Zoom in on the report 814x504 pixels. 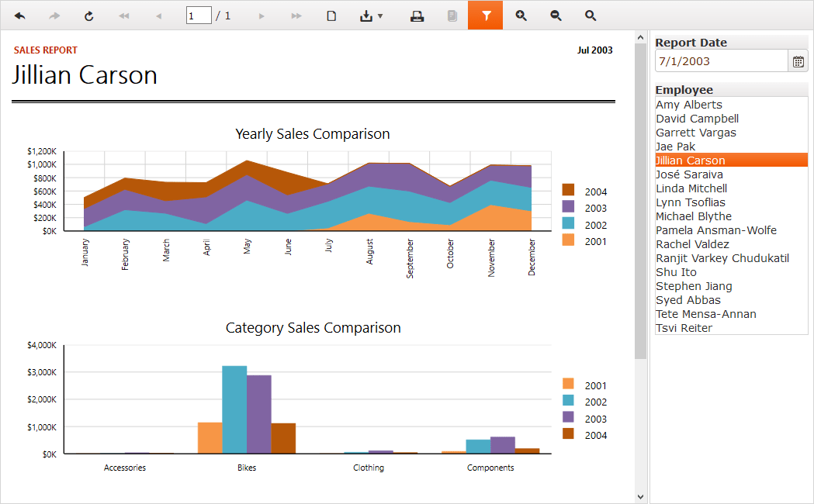[x=521, y=16]
